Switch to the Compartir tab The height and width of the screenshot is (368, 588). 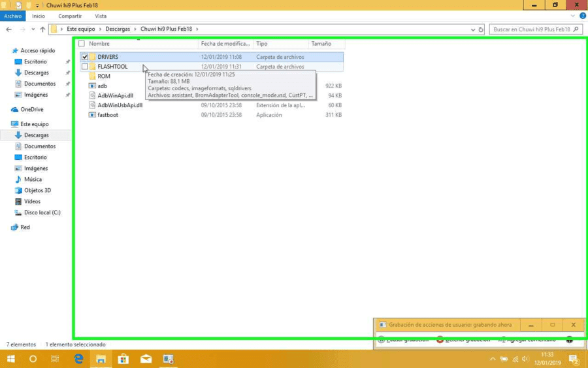tap(70, 16)
